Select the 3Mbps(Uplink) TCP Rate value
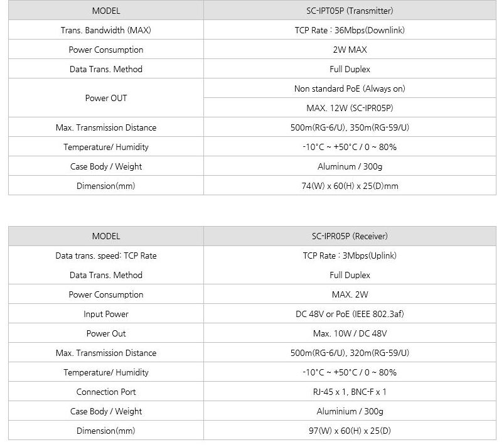Image resolution: width=504 pixels, height=447 pixels. (349, 256)
